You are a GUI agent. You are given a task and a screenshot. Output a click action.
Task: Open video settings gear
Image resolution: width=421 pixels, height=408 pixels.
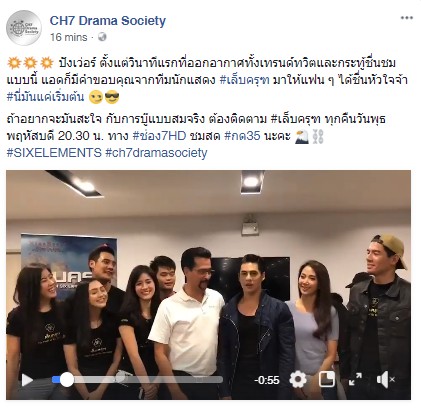coord(298,380)
